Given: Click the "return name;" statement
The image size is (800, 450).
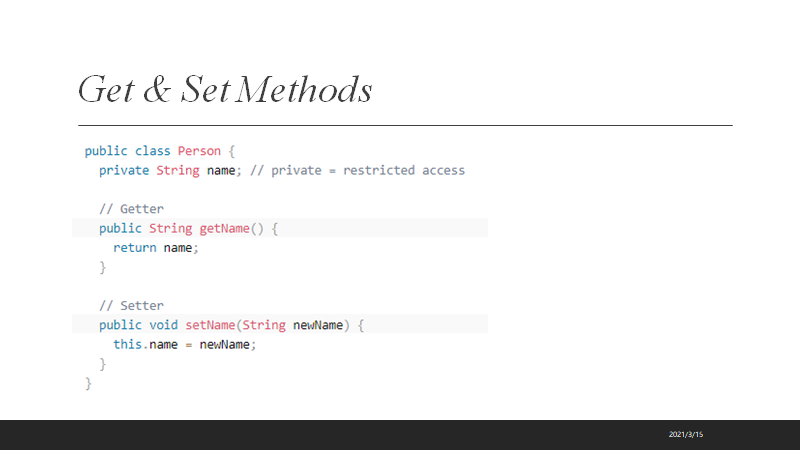Looking at the screenshot, I should (x=156, y=248).
